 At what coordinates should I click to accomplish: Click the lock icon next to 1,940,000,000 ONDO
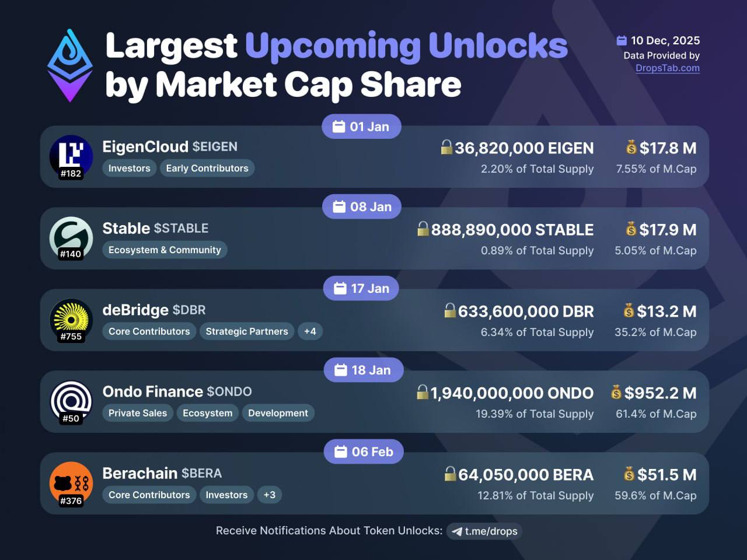423,392
